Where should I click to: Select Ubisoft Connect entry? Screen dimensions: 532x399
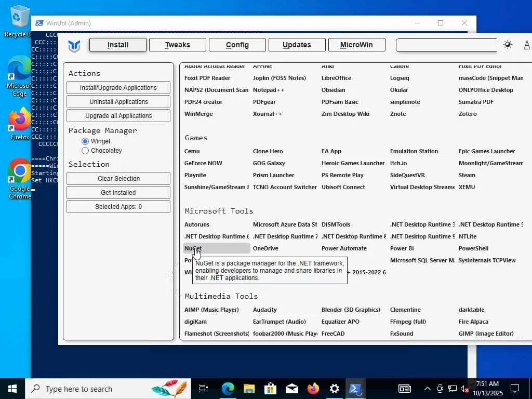pyautogui.click(x=343, y=187)
